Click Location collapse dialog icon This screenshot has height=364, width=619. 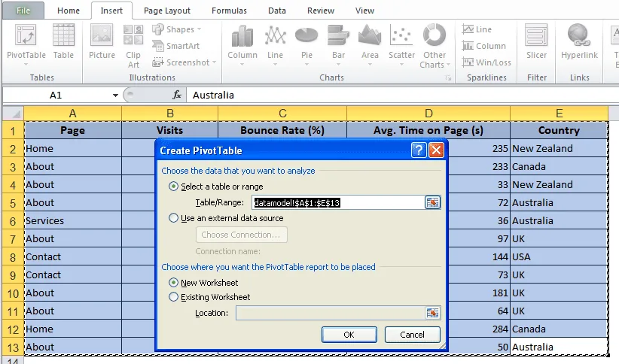(x=433, y=313)
